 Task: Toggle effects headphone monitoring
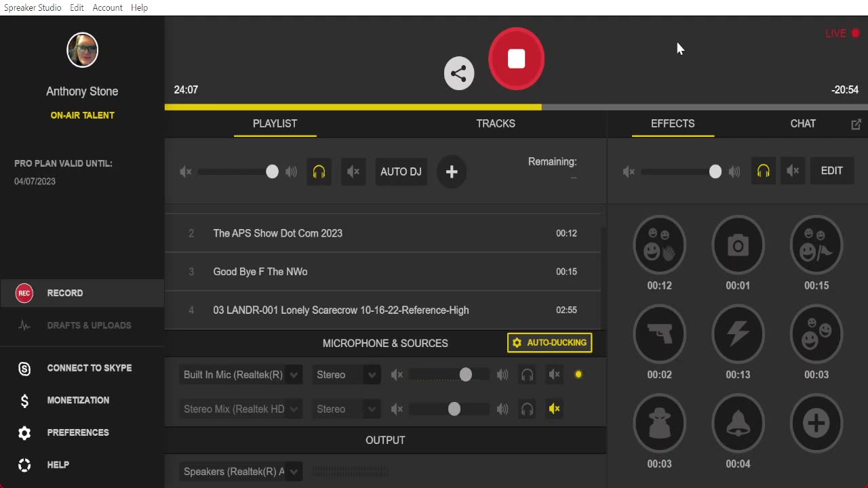coord(764,171)
